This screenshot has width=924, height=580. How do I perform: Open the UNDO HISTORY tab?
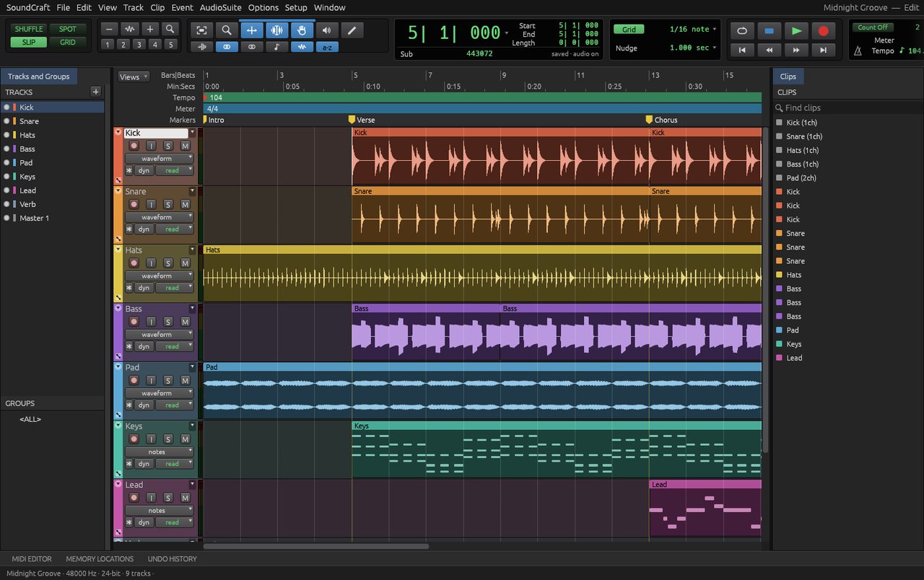click(x=173, y=558)
